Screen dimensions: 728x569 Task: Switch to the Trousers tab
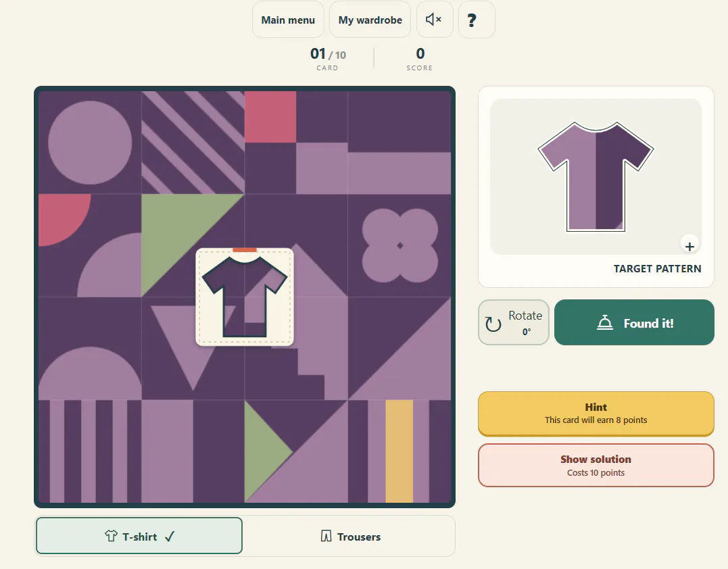[x=351, y=537]
